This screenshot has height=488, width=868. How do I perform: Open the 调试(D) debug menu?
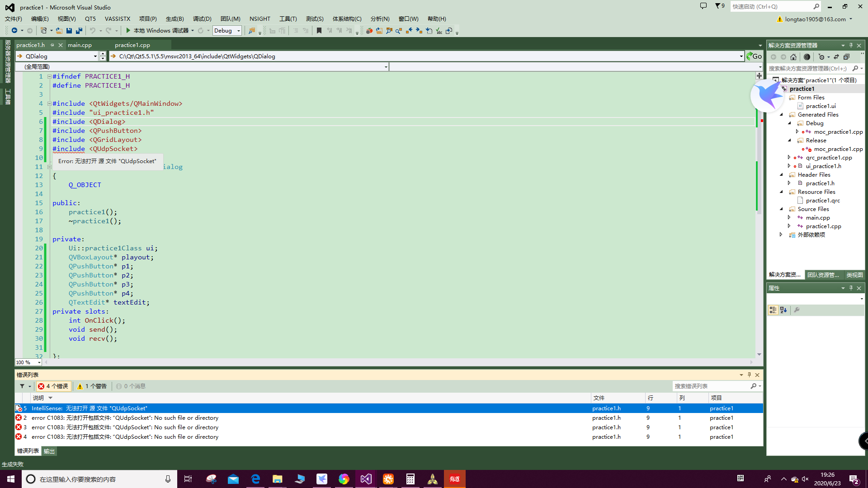click(x=202, y=19)
